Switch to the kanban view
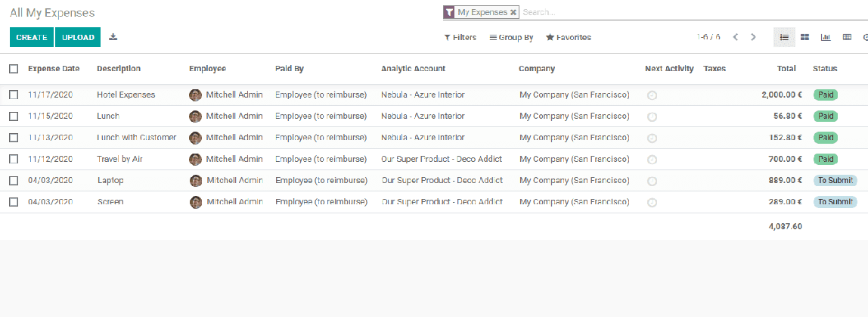 [805, 37]
